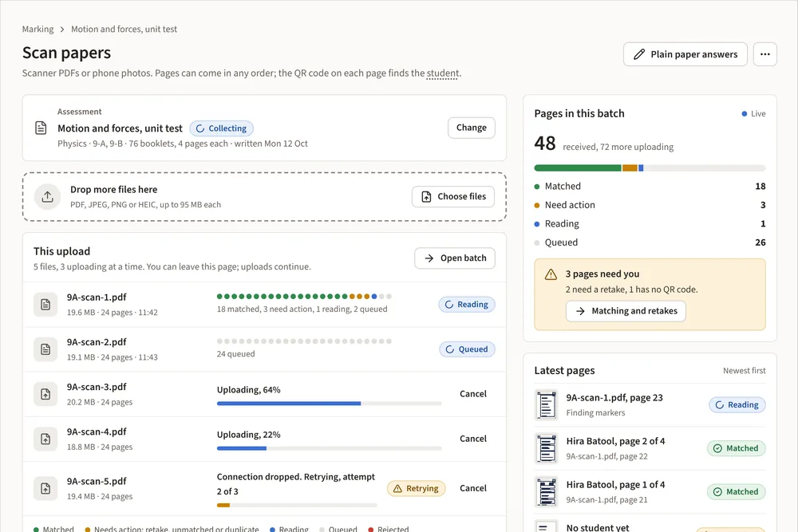Click the upload arrow icon in the drop zone
This screenshot has width=798, height=532.
47,197
